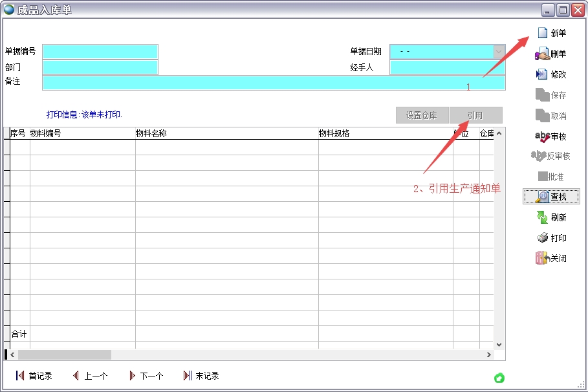Click the 打印 (Print) icon
This screenshot has width=588, height=392.
[553, 237]
